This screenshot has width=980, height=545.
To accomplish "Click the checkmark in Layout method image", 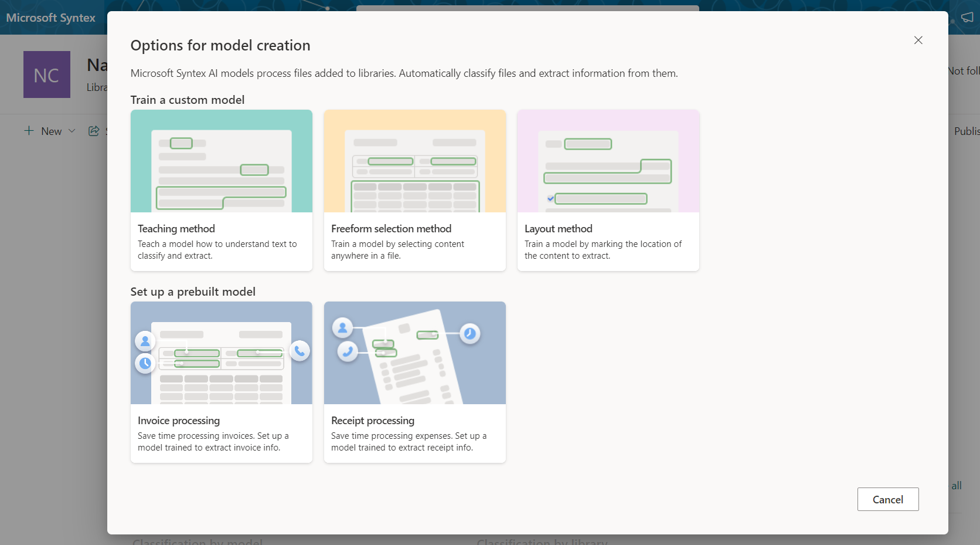I will click(550, 199).
